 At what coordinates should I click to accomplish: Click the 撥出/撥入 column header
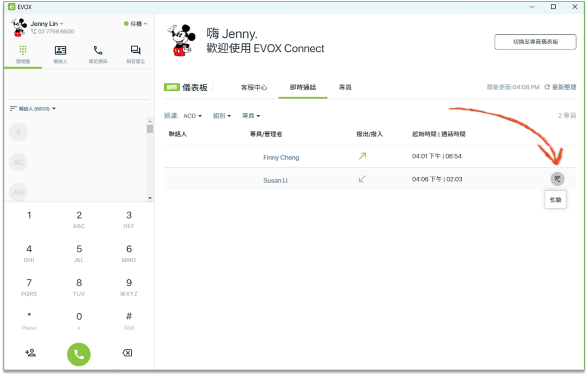click(370, 134)
